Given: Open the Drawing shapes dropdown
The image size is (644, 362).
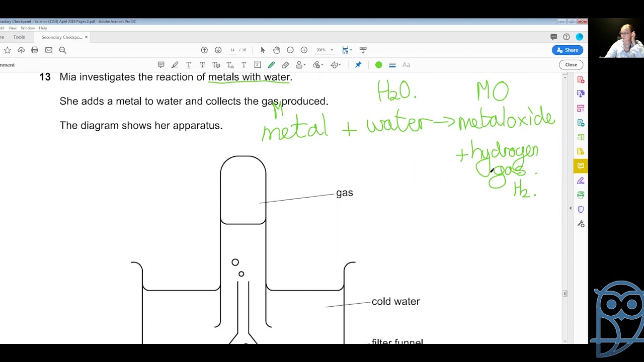Looking at the screenshot, I should 336,65.
